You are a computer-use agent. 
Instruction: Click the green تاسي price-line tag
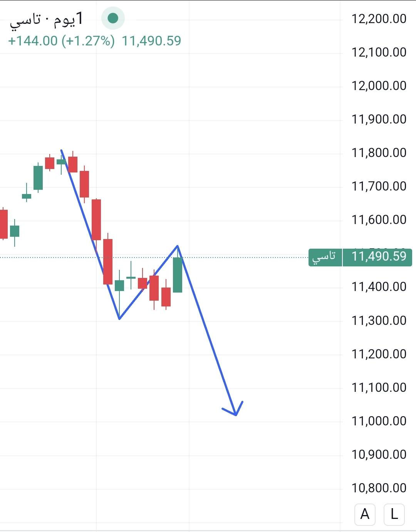(325, 257)
